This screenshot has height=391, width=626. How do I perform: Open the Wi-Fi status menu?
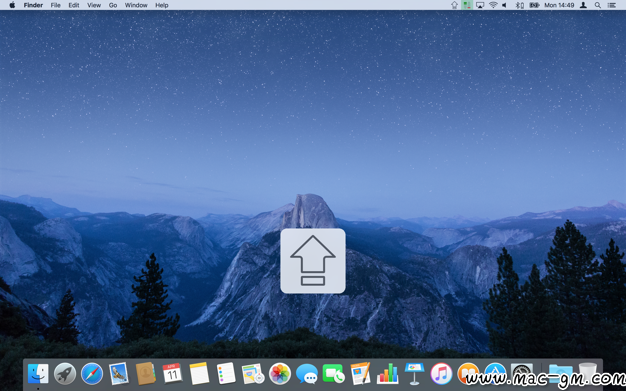point(493,5)
